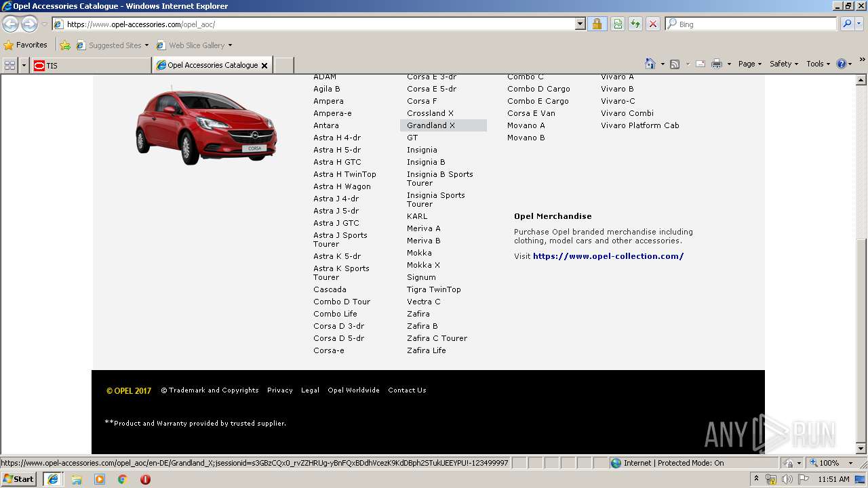Open Print options dropdown arrow
Viewport: 868px width, 488px height.
729,64
